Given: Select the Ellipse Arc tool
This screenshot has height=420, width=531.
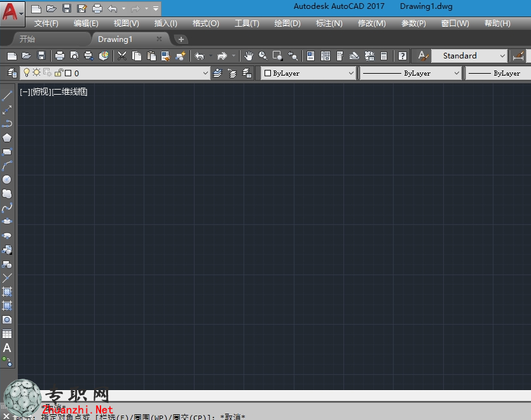Looking at the screenshot, I should (x=7, y=236).
